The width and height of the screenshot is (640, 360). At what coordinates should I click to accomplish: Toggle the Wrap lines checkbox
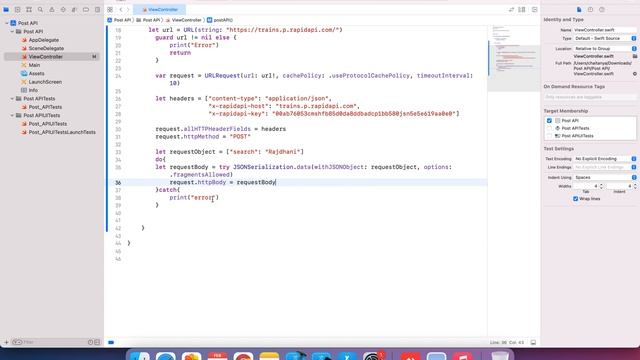576,199
